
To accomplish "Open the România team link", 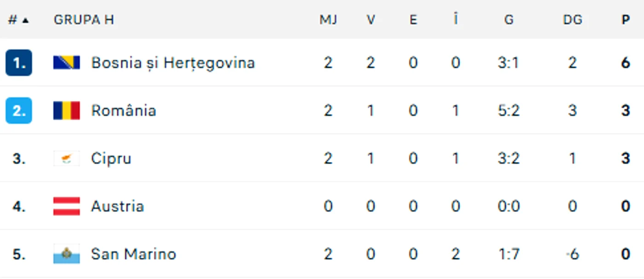I will [123, 110].
